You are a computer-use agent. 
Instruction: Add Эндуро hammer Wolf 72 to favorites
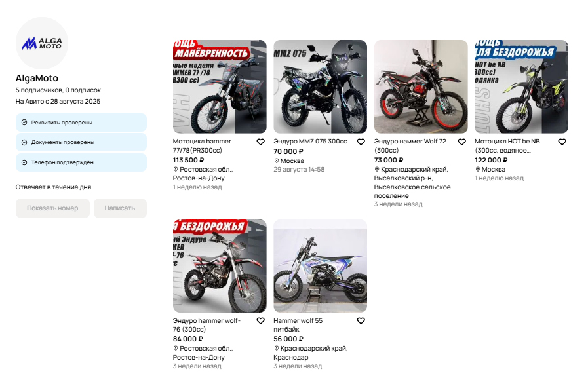[461, 142]
